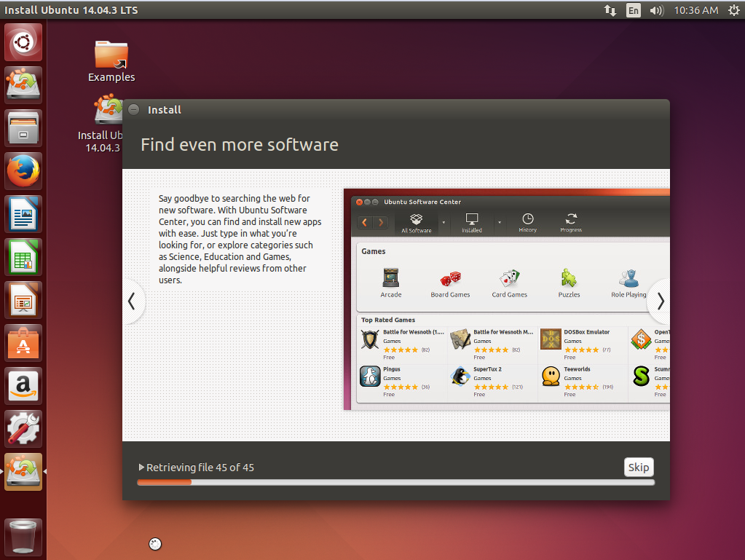Open the Install Ubuntu launcher icon at top of dock
The height and width of the screenshot is (560, 745).
point(23,85)
